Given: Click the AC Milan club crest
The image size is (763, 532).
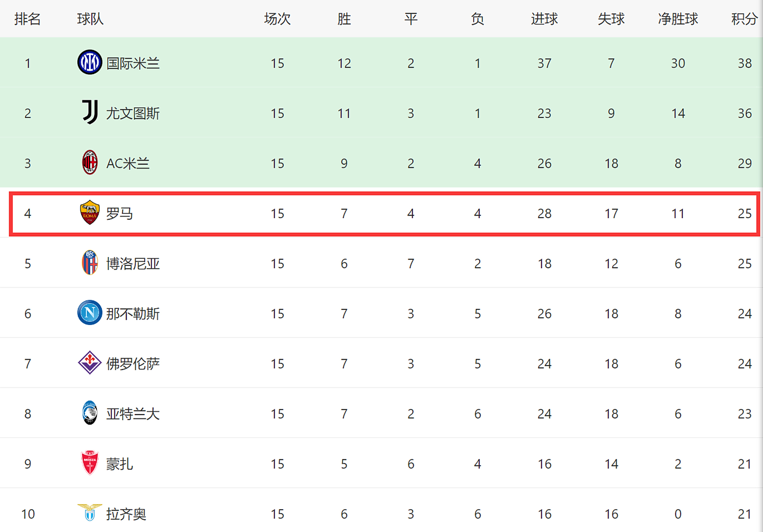Looking at the screenshot, I should coord(90,162).
